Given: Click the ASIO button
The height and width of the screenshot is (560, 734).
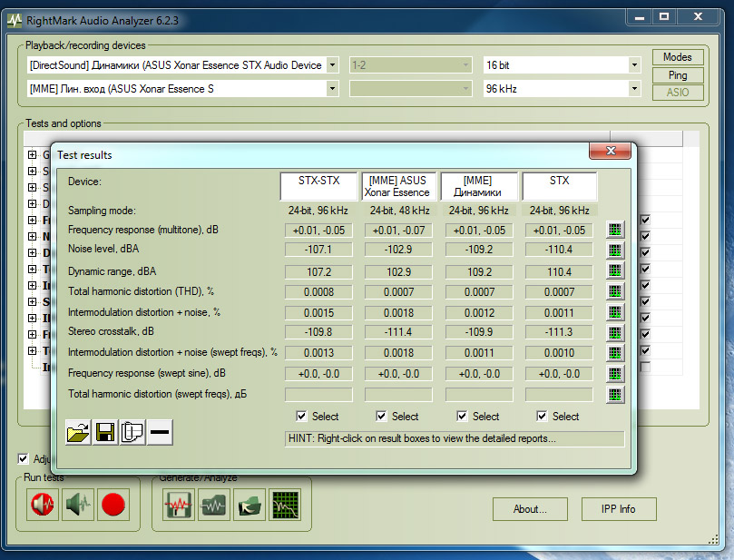Looking at the screenshot, I should [x=678, y=93].
